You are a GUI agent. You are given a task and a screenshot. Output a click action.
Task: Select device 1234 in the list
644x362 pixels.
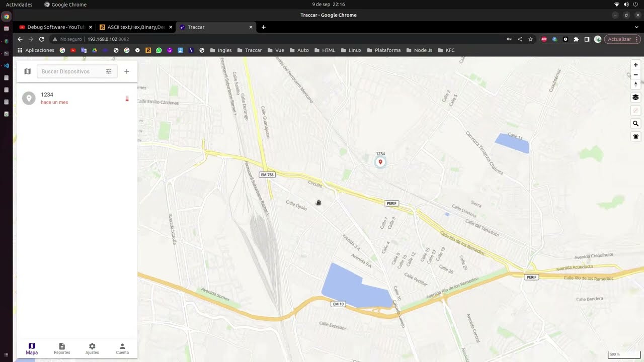(77, 98)
